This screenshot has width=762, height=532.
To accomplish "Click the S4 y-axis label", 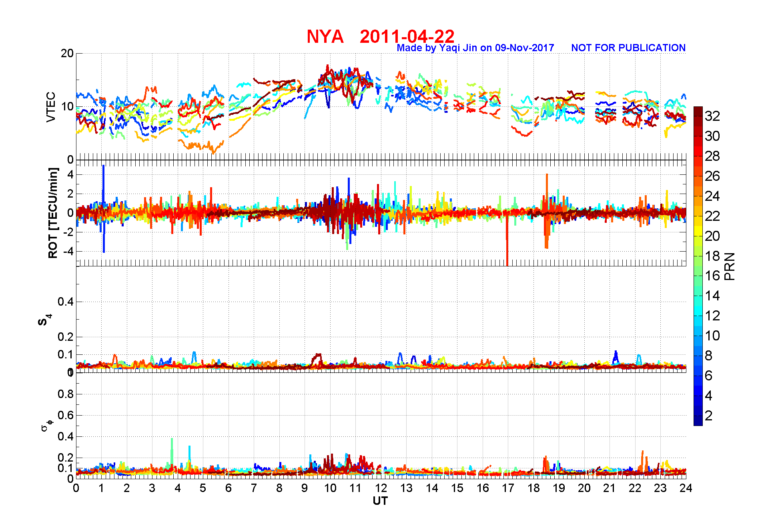I will click(44, 320).
